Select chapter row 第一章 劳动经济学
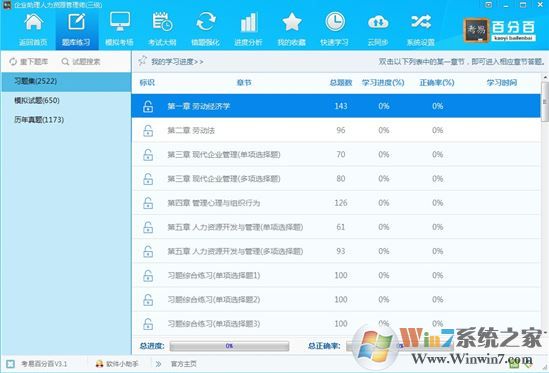The image size is (549, 373). 336,106
